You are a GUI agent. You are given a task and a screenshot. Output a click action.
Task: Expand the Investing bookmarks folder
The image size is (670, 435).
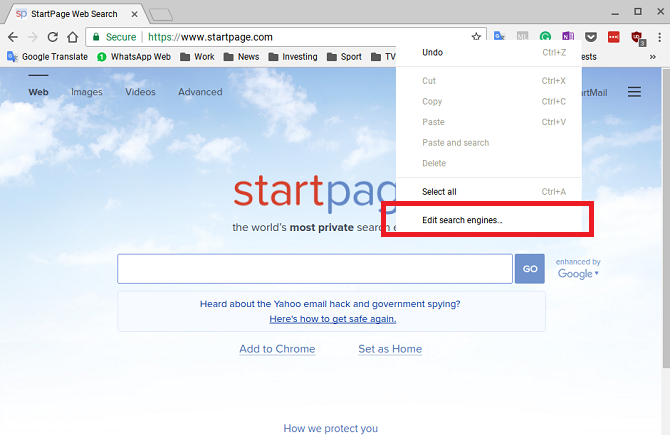point(293,57)
